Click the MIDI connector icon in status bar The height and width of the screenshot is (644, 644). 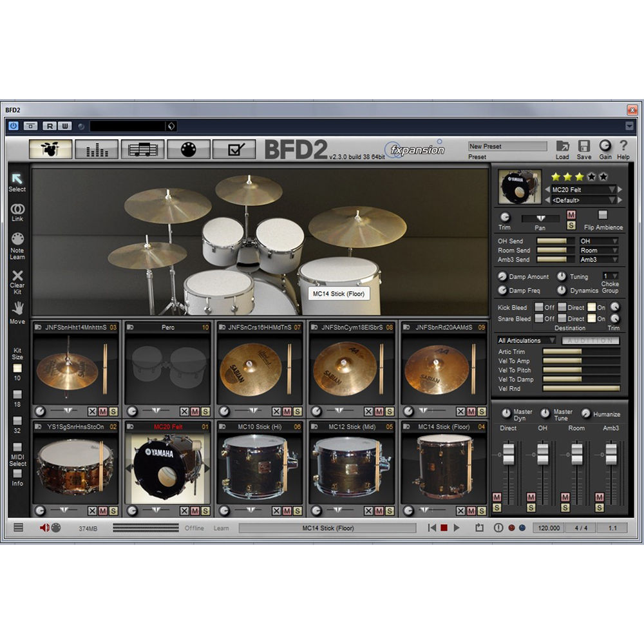tap(56, 528)
